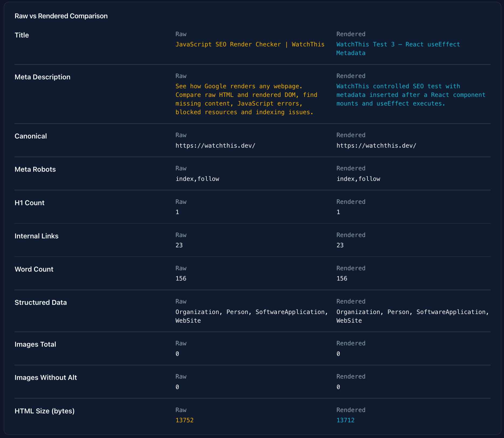Click the raw canonical 'https://watchthis.dev/'
The height and width of the screenshot is (438, 504).
pyautogui.click(x=215, y=146)
